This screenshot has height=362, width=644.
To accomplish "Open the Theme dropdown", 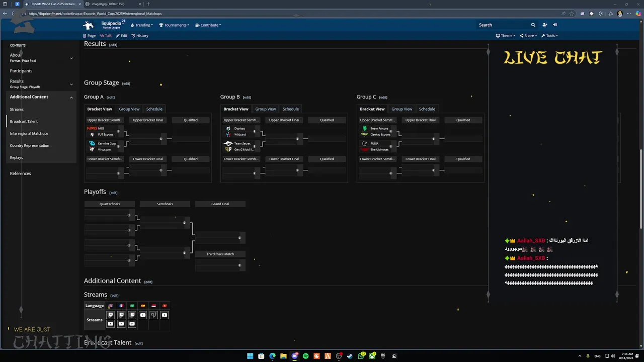I will pyautogui.click(x=506, y=36).
